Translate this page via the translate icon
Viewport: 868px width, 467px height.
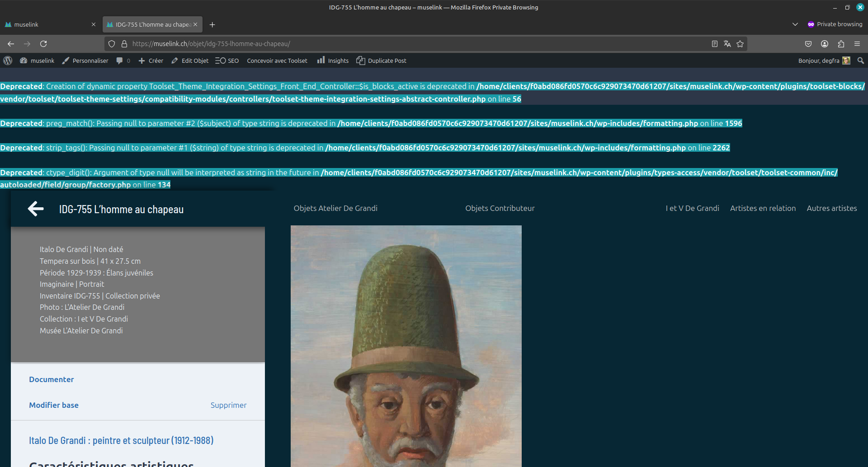pos(727,44)
